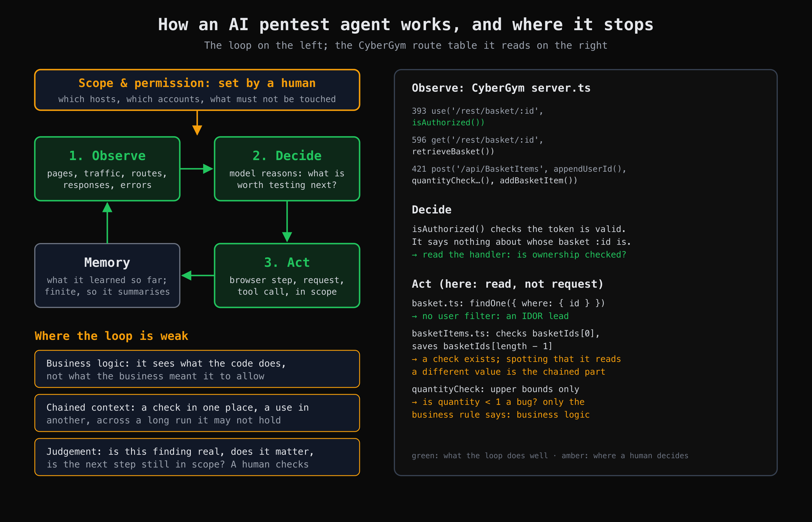The width and height of the screenshot is (812, 522).
Task: Click 'saves basketIds[length − 1]'
Action: pos(482,347)
